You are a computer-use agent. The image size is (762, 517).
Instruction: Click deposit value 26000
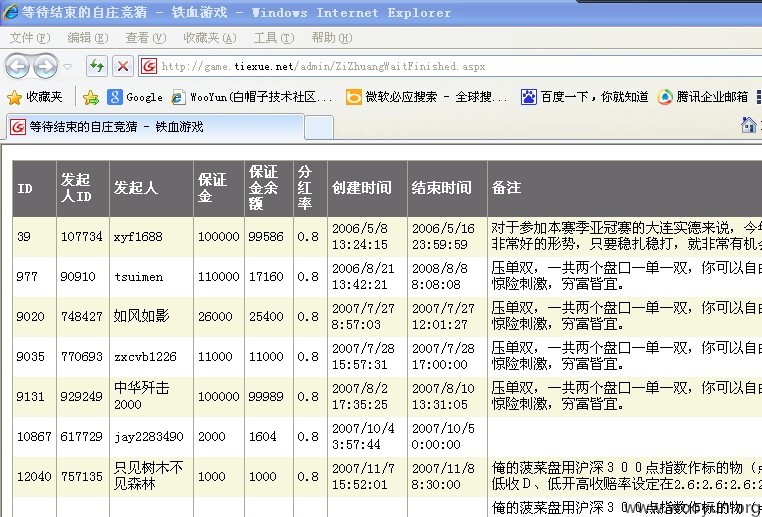[215, 316]
